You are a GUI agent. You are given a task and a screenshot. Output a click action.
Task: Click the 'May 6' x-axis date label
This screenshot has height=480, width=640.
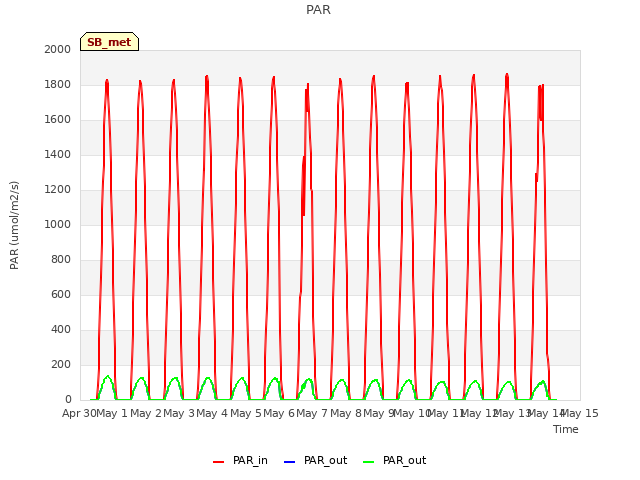pyautogui.click(x=279, y=413)
